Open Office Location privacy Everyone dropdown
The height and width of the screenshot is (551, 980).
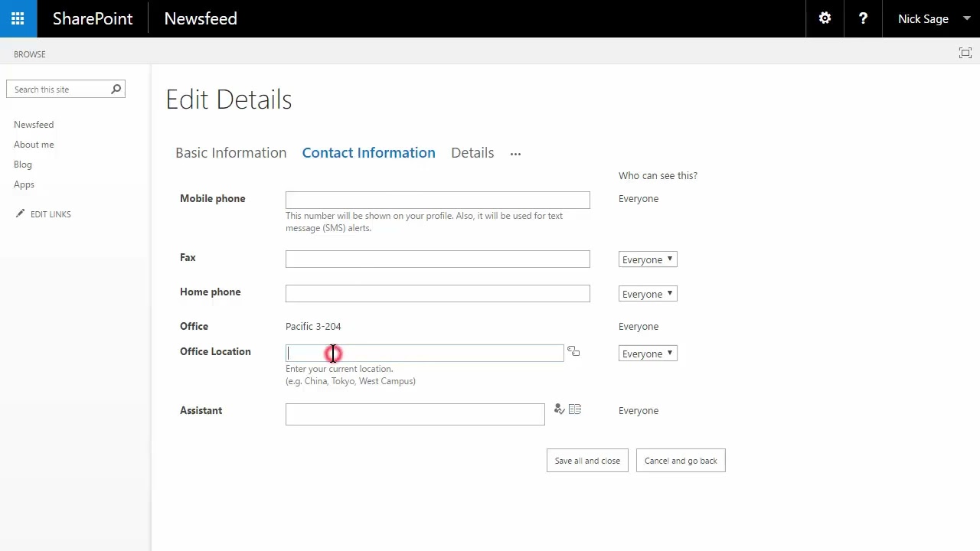coord(648,354)
